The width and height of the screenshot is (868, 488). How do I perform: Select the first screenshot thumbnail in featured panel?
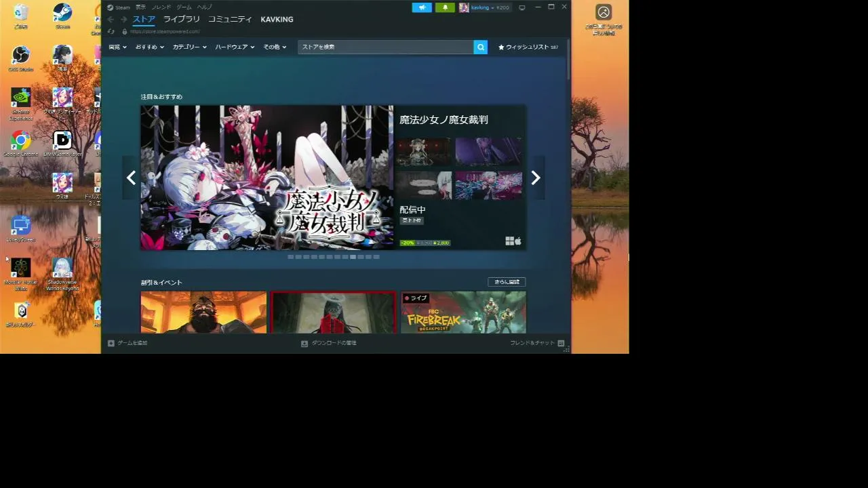[424, 152]
